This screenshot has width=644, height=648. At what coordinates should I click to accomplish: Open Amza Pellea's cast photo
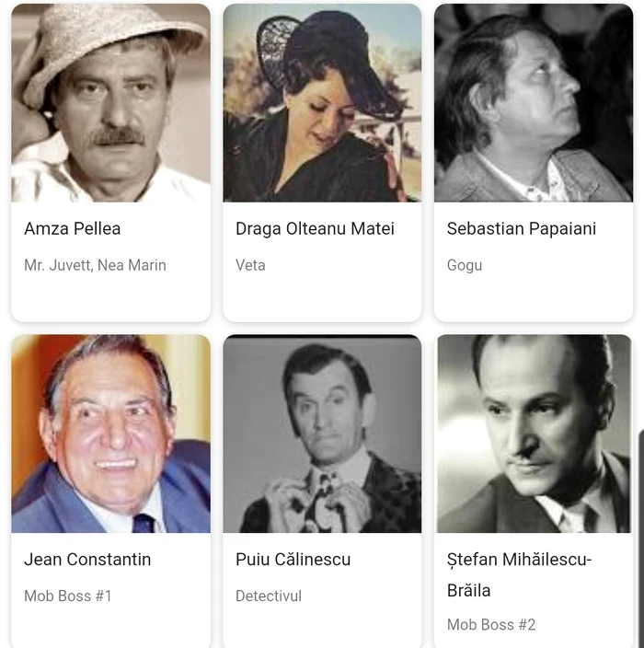110,103
